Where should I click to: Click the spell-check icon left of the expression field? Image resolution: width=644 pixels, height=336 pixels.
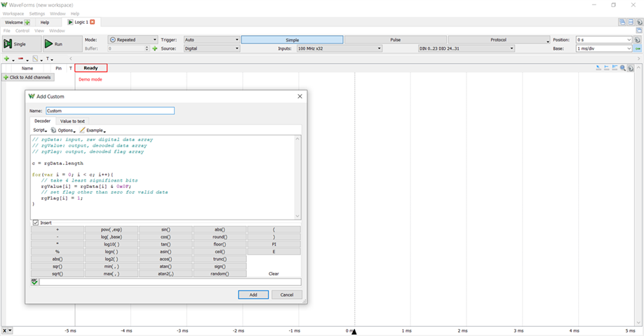click(x=34, y=281)
